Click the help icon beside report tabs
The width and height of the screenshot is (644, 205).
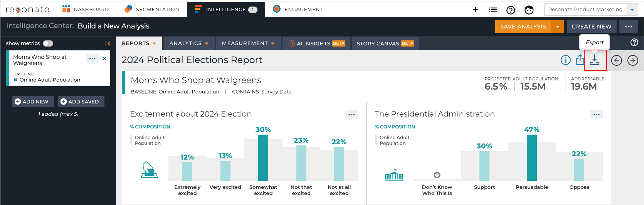pos(634,42)
